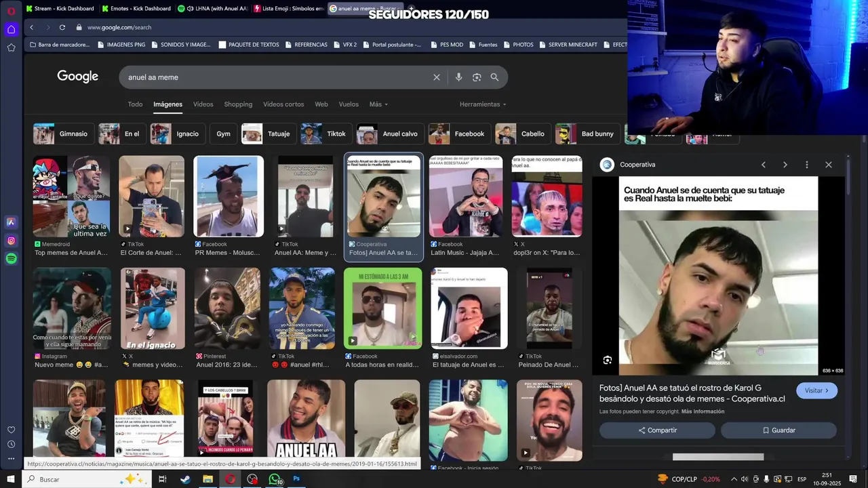Clear the search box with the X
The width and height of the screenshot is (868, 488).
pyautogui.click(x=437, y=77)
